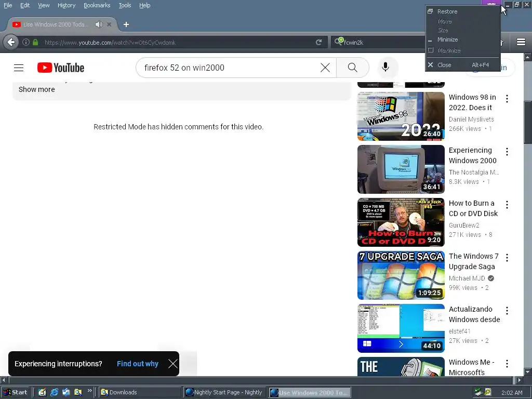Viewport: 532px width, 399px height.
Task: Close the YouTube tab with its X
Action: point(109,24)
